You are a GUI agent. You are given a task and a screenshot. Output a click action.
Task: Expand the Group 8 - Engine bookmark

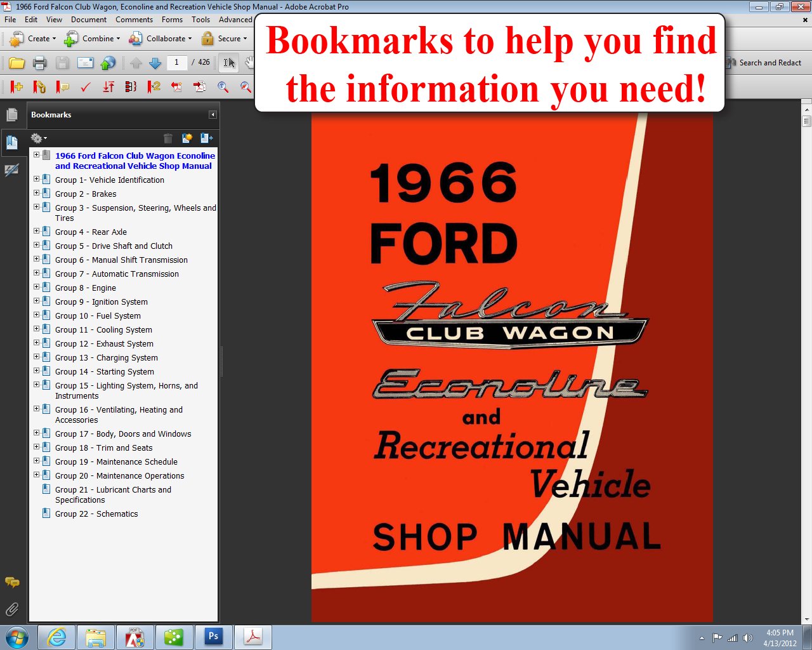click(36, 287)
